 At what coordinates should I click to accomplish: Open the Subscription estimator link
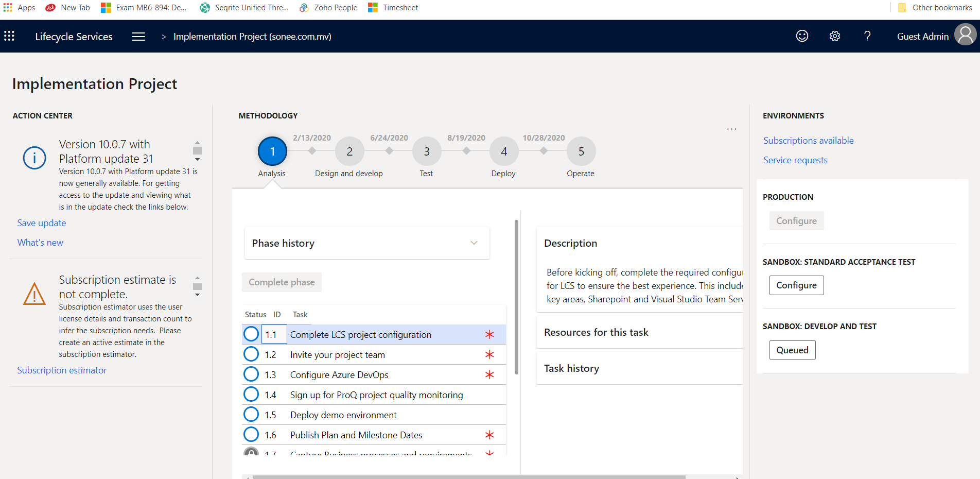[62, 370]
